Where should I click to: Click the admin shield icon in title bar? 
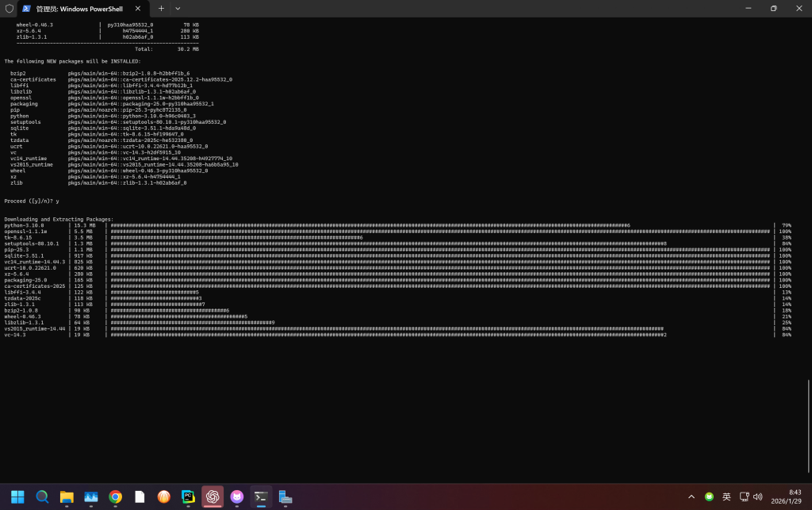click(x=9, y=8)
